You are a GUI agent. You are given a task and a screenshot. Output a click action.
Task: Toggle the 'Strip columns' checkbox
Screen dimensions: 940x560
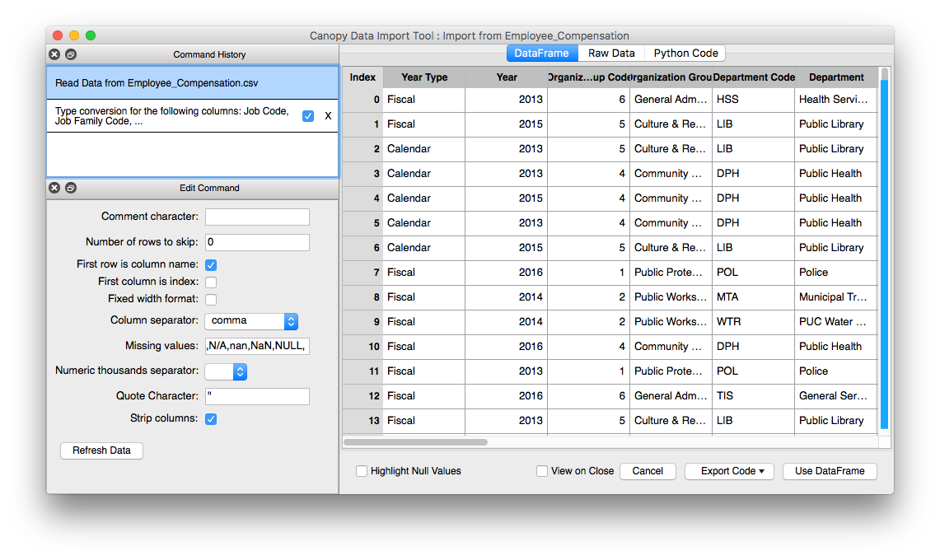pos(210,418)
